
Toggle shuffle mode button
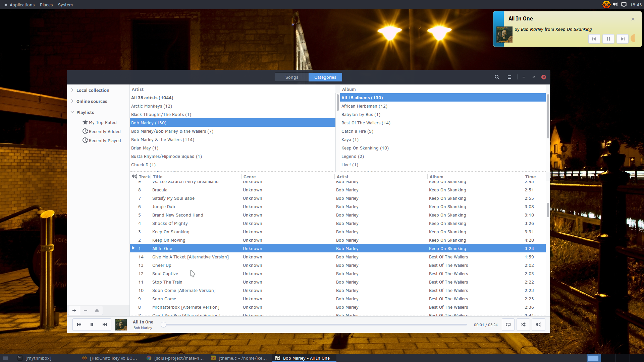click(523, 324)
